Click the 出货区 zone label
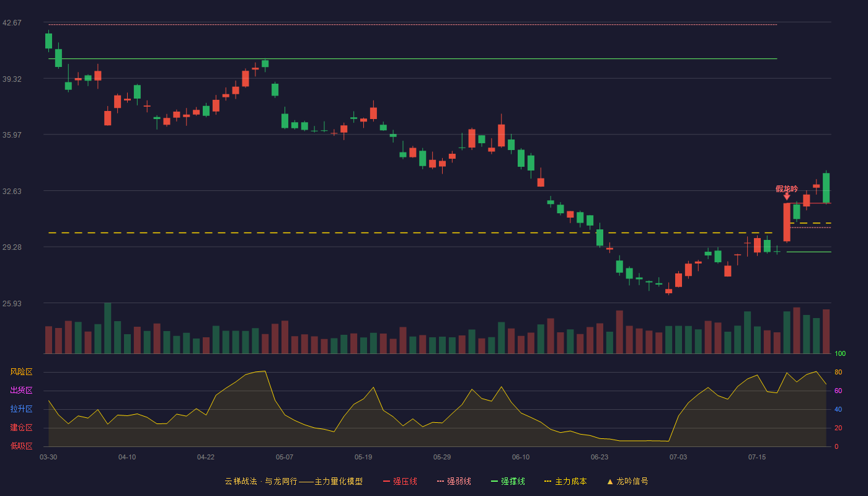The image size is (868, 496). point(21,391)
